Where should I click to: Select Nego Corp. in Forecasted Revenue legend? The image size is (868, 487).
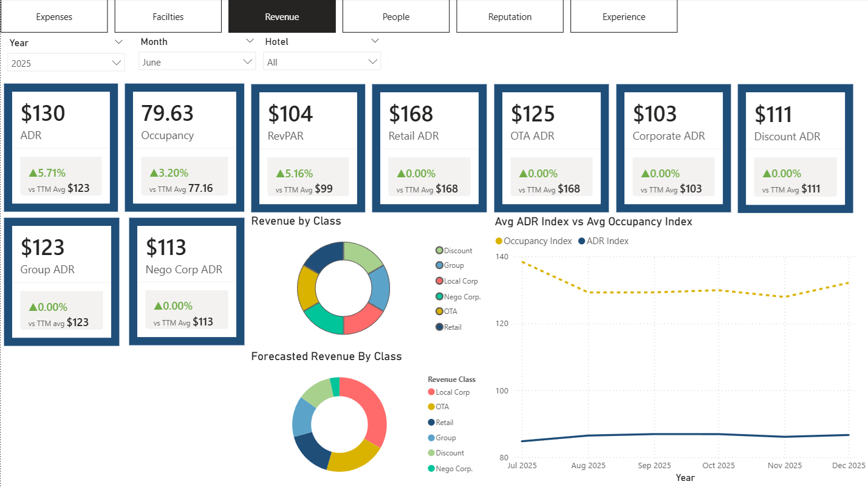(450, 469)
